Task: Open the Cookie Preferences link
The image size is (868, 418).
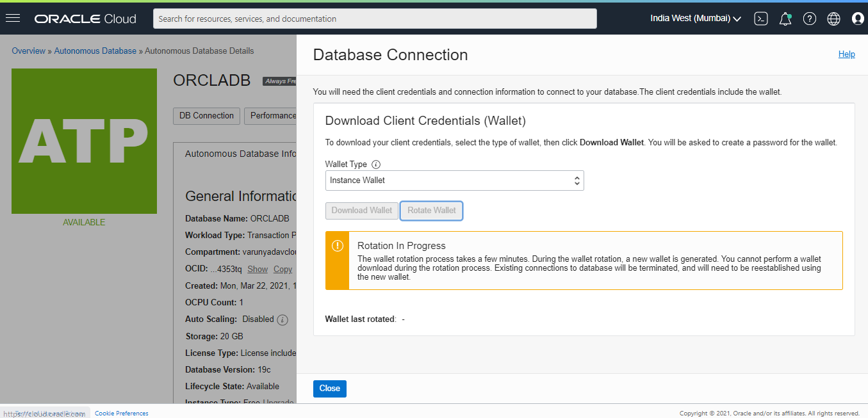Action: point(122,414)
